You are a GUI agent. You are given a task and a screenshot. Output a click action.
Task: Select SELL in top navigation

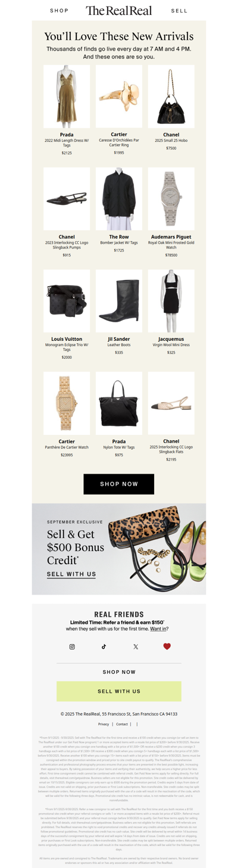tap(179, 11)
